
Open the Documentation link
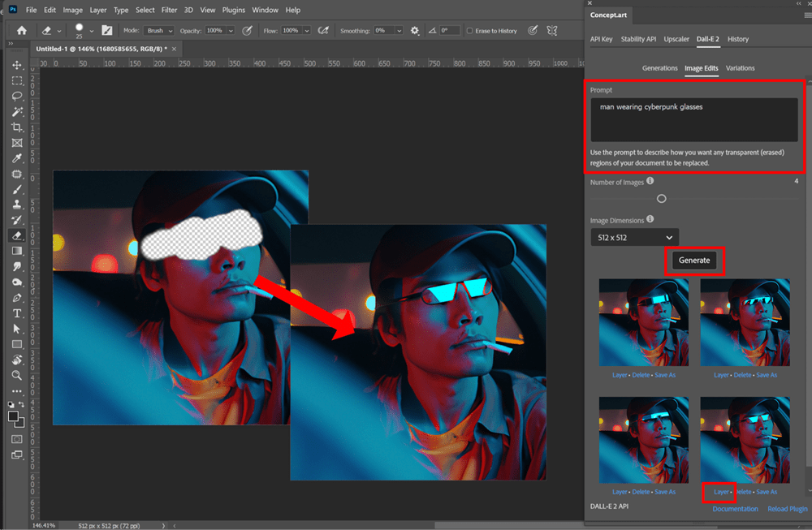click(x=735, y=509)
